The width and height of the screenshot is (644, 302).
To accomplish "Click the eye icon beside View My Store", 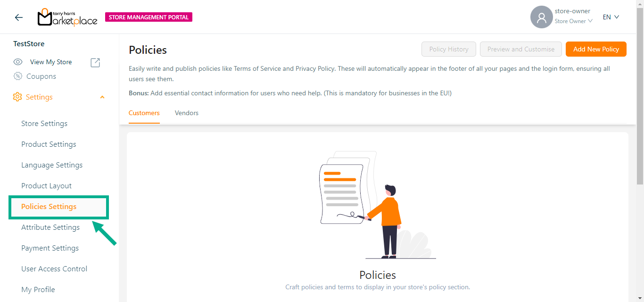I will pos(18,62).
